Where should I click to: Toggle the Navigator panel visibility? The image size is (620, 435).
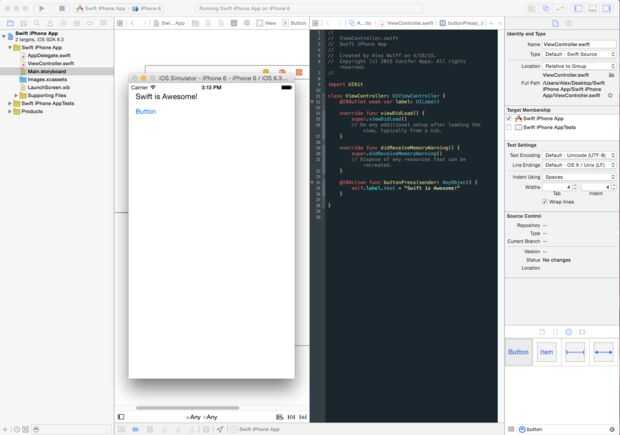pos(578,8)
